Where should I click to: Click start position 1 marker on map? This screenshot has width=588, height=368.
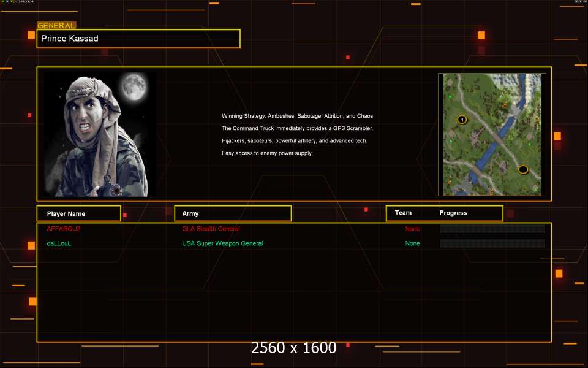(x=462, y=119)
